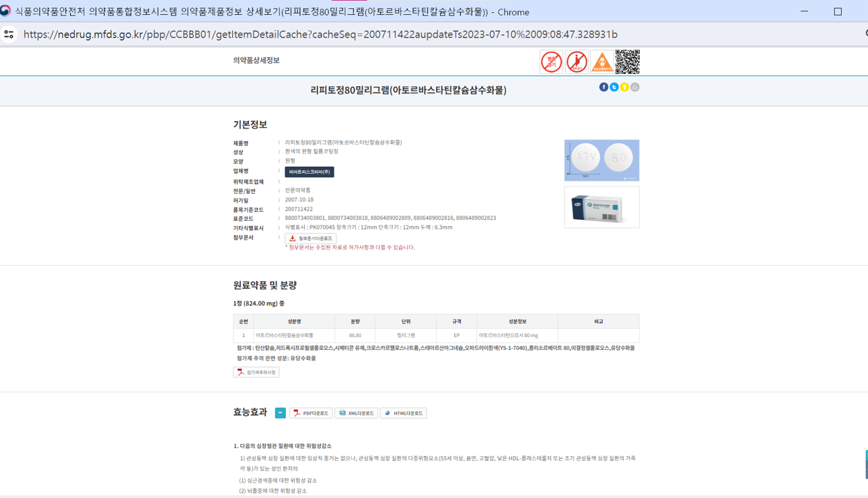Click the red attachment disclaimer note
868x498 pixels.
[350, 248]
